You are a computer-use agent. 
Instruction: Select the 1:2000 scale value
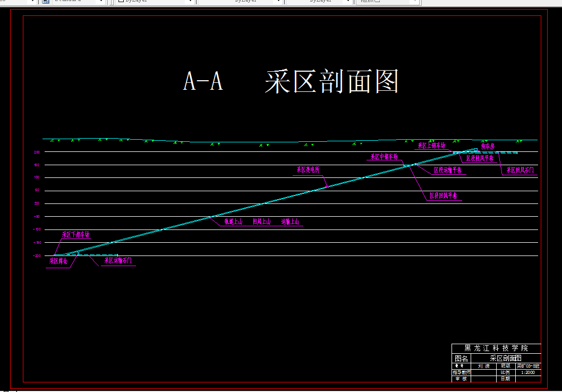click(528, 373)
